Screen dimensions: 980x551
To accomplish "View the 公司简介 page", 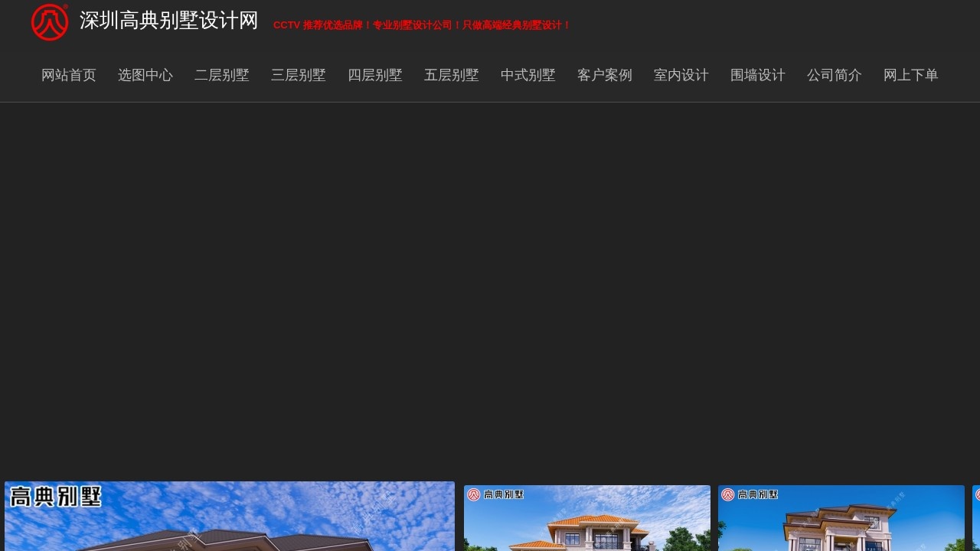I will click(834, 75).
